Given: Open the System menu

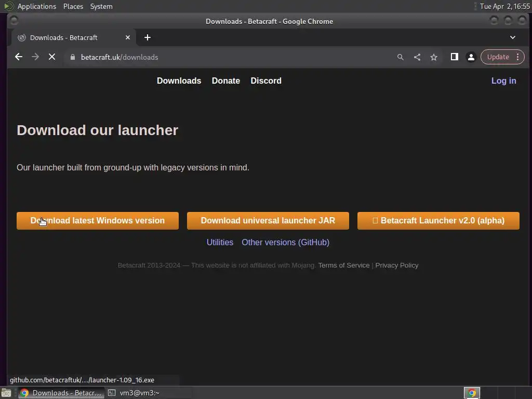Looking at the screenshot, I should tap(101, 6).
